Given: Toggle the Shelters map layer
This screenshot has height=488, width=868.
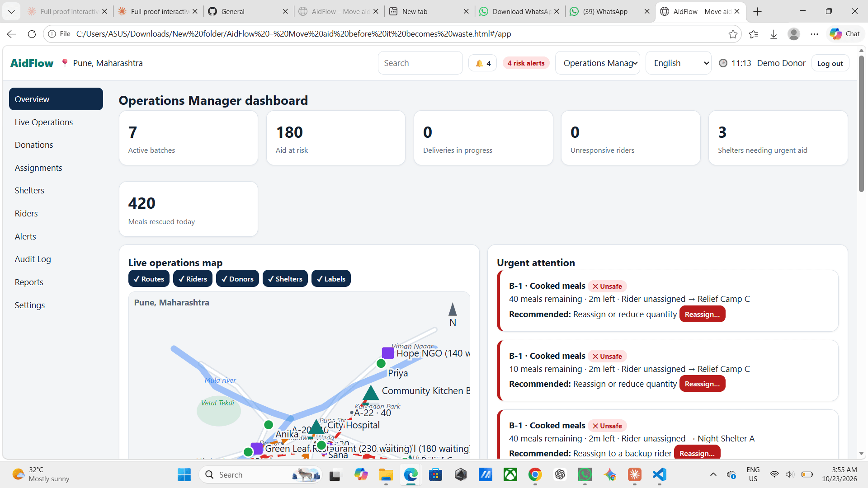Looking at the screenshot, I should tap(285, 279).
